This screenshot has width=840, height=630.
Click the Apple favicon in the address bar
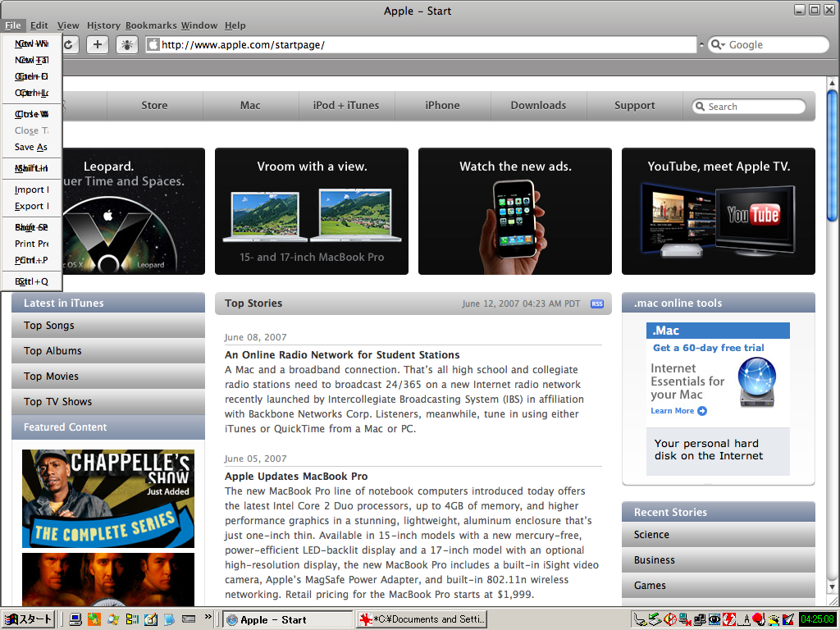pos(153,44)
